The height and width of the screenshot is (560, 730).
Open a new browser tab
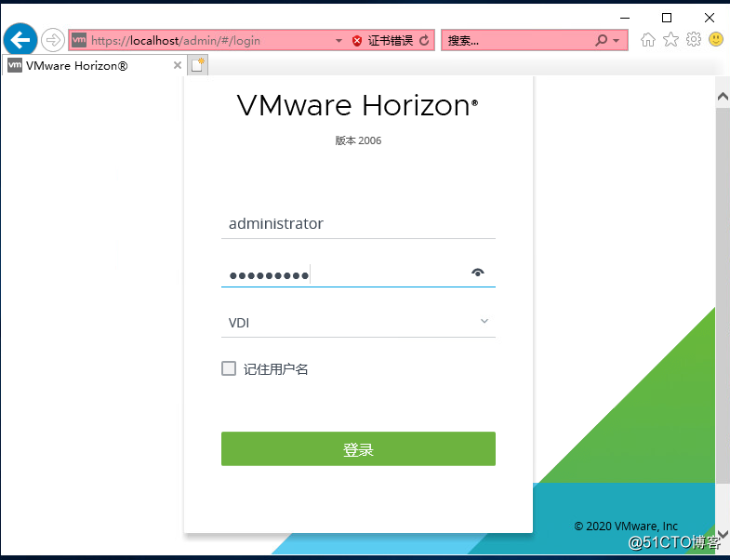point(198,65)
